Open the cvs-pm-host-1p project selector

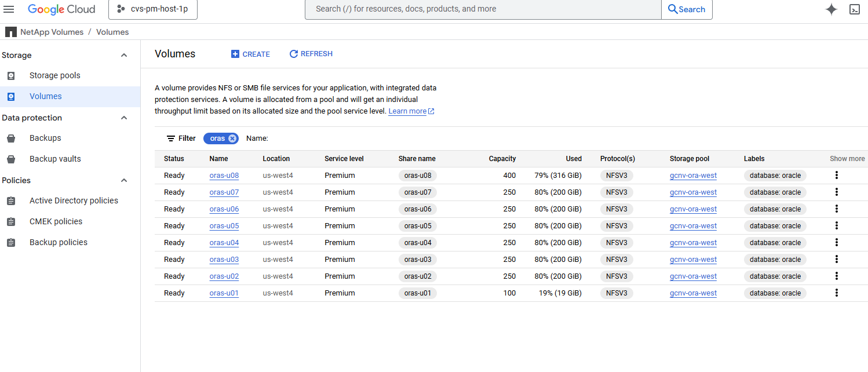click(x=153, y=9)
